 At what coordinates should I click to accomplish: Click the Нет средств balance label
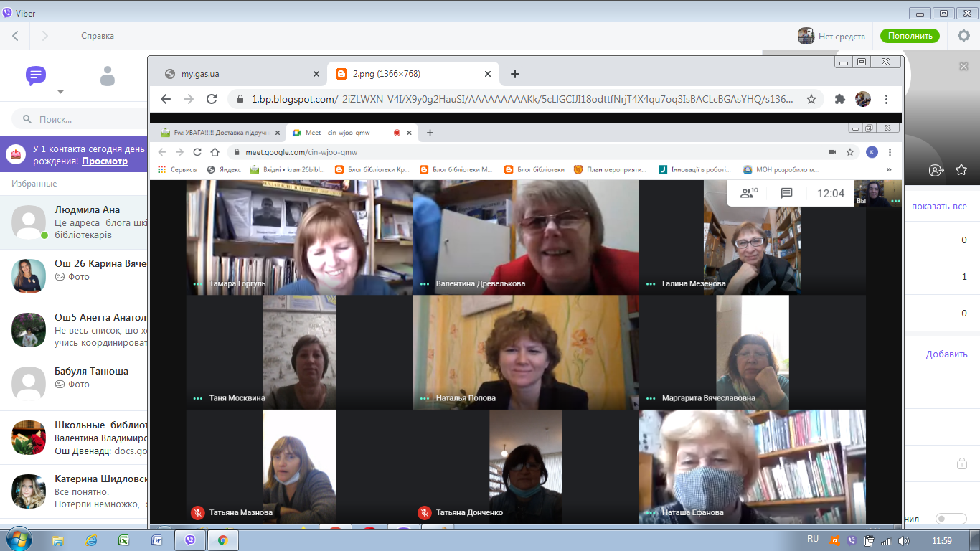coord(842,37)
